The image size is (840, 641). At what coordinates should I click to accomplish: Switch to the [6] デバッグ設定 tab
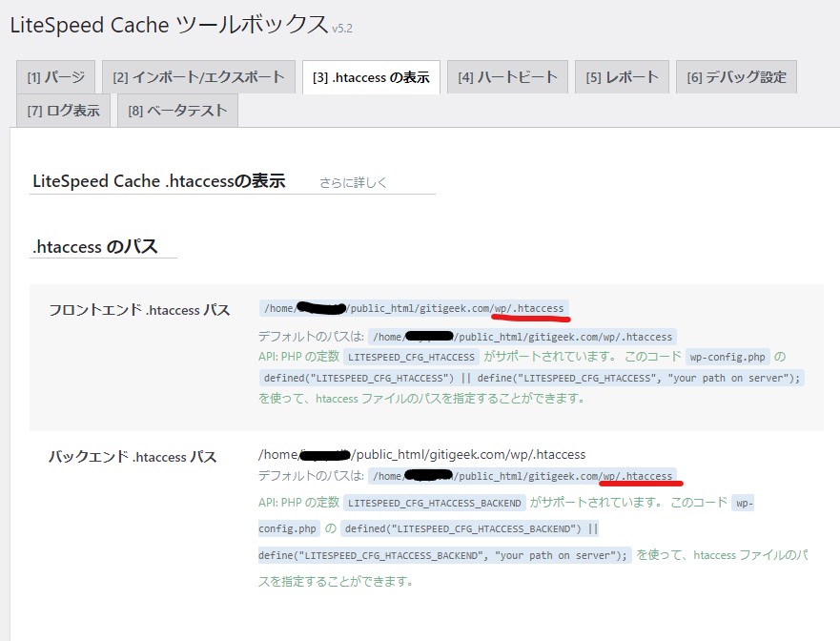(x=736, y=77)
